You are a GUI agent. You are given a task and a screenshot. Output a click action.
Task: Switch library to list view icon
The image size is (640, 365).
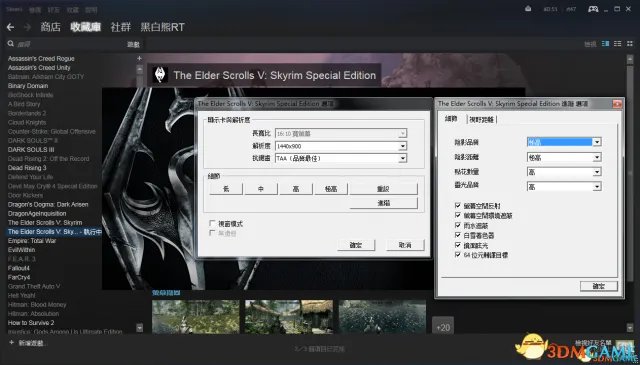(x=618, y=44)
